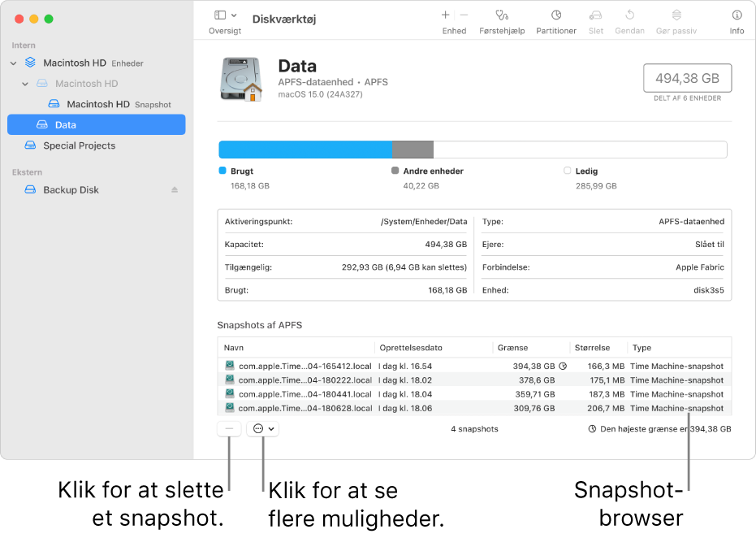756x538 pixels.
Task: Sort snapshots by Navn column
Action: pyautogui.click(x=296, y=347)
